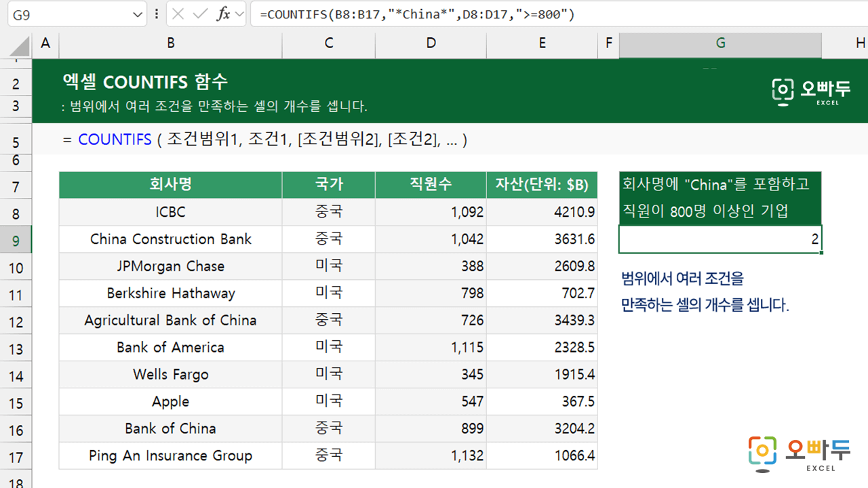
Task: Click the Enter checkmark formula bar icon
Action: [x=201, y=14]
